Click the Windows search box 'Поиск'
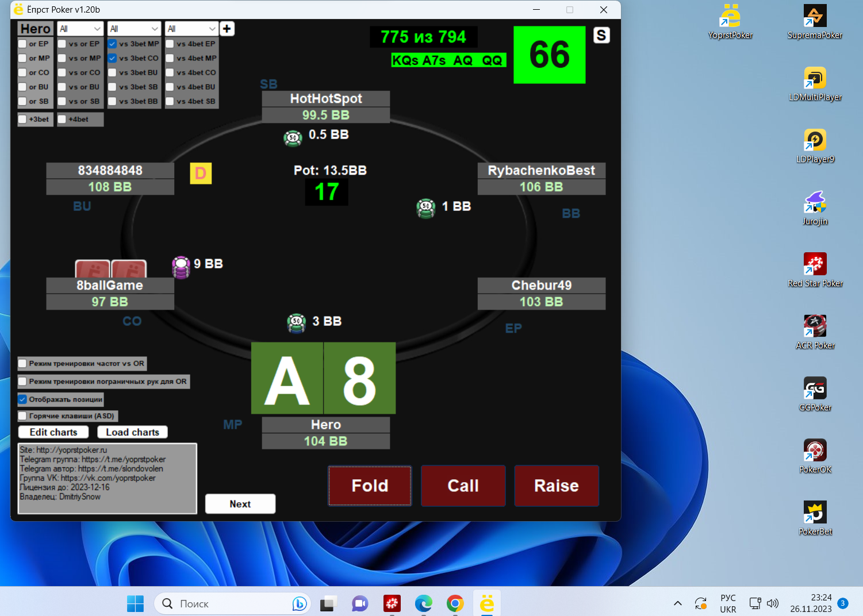The height and width of the screenshot is (616, 863). tap(232, 603)
